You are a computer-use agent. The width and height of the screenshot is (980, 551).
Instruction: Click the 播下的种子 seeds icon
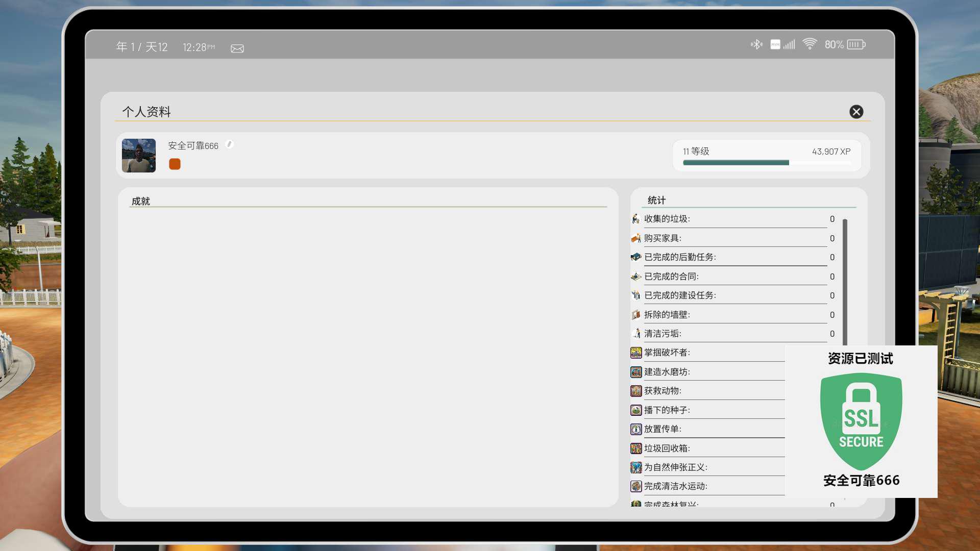click(636, 410)
